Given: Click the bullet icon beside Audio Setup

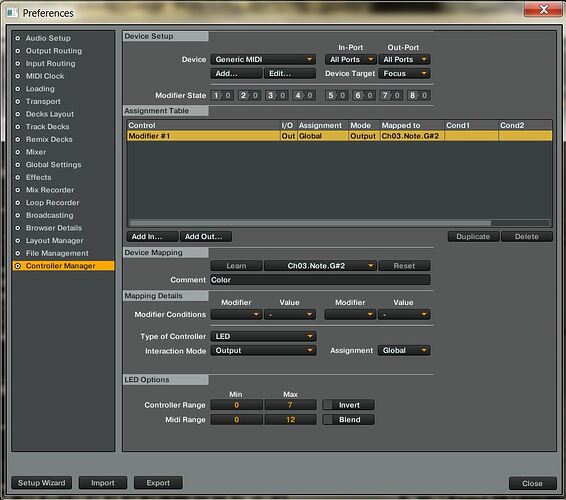Looking at the screenshot, I should pyautogui.click(x=18, y=38).
